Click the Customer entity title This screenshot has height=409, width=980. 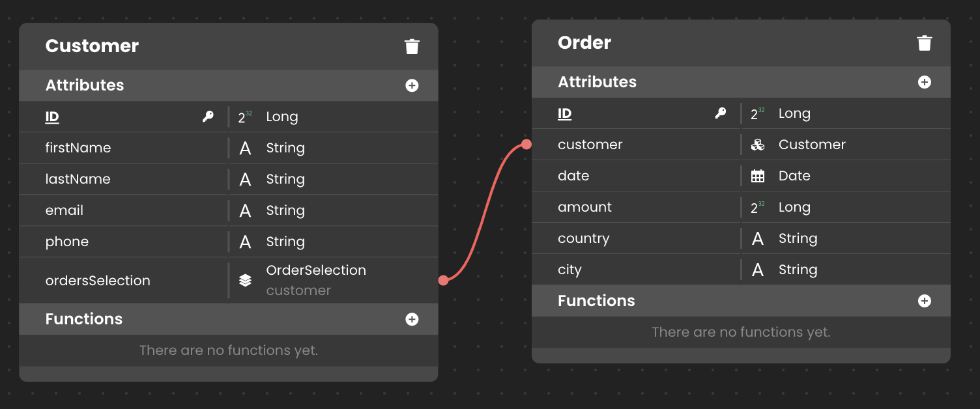click(x=92, y=46)
